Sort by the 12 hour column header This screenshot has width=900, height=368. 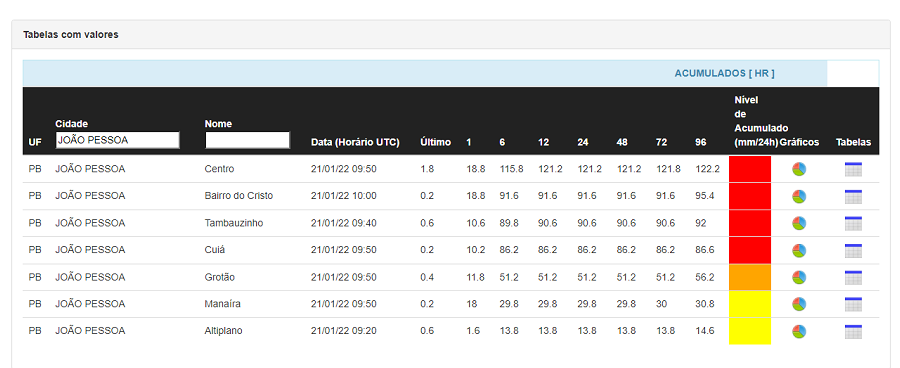pos(544,142)
